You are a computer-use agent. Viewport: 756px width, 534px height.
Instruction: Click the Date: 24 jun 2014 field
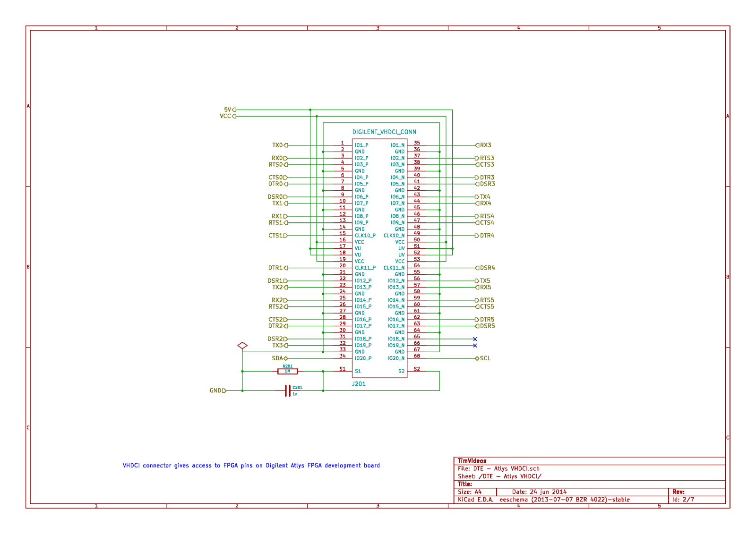[x=539, y=492]
